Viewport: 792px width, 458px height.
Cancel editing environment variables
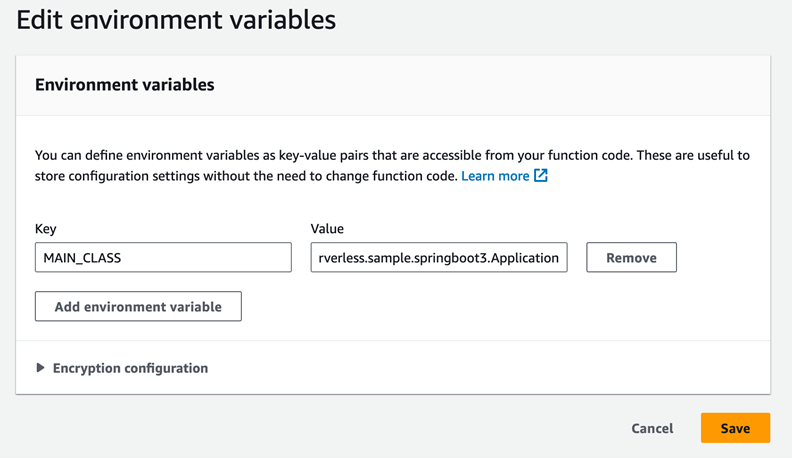click(652, 428)
